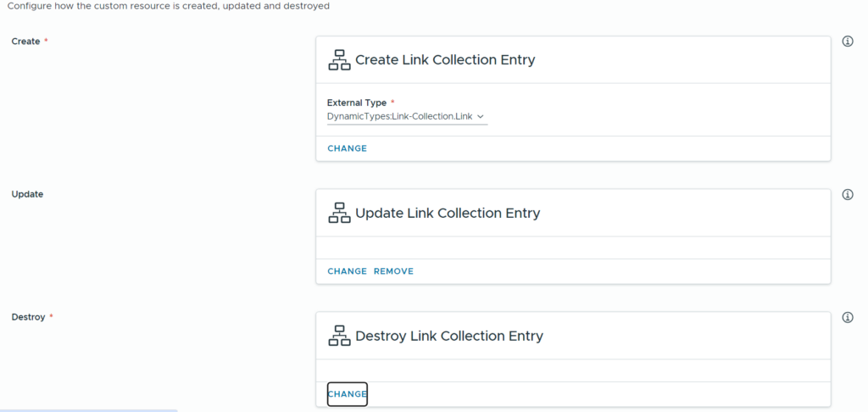Expand the External Type dropdown
The image size is (868, 412).
point(407,116)
